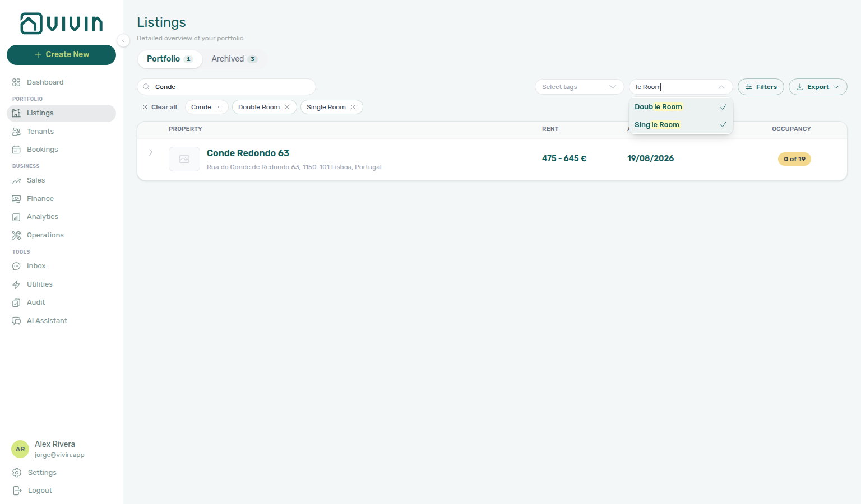Switch to the Portfolio tab
Image resolution: width=861 pixels, height=504 pixels.
tap(170, 59)
